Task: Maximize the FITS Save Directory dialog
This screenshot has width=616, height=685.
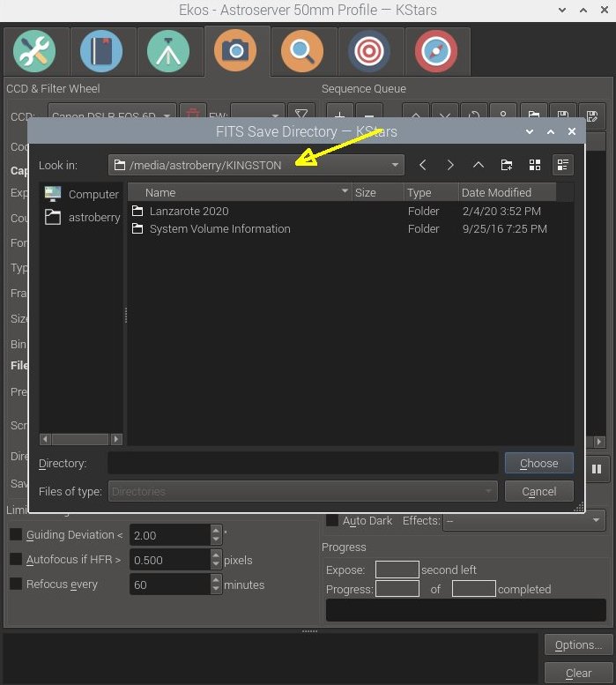Action: (x=551, y=131)
